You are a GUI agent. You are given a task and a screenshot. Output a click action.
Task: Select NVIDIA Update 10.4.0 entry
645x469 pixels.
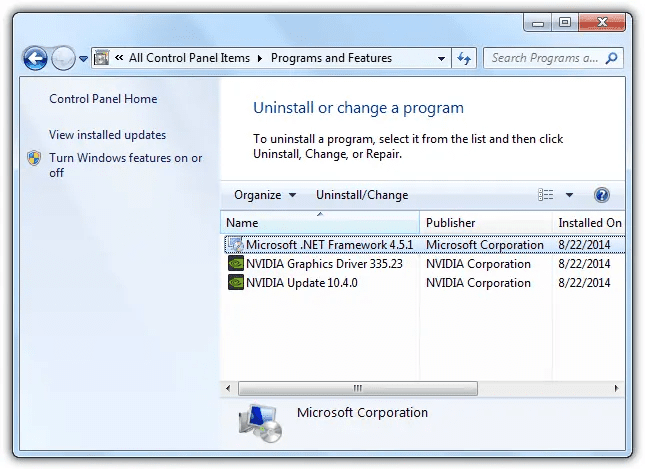(x=302, y=283)
